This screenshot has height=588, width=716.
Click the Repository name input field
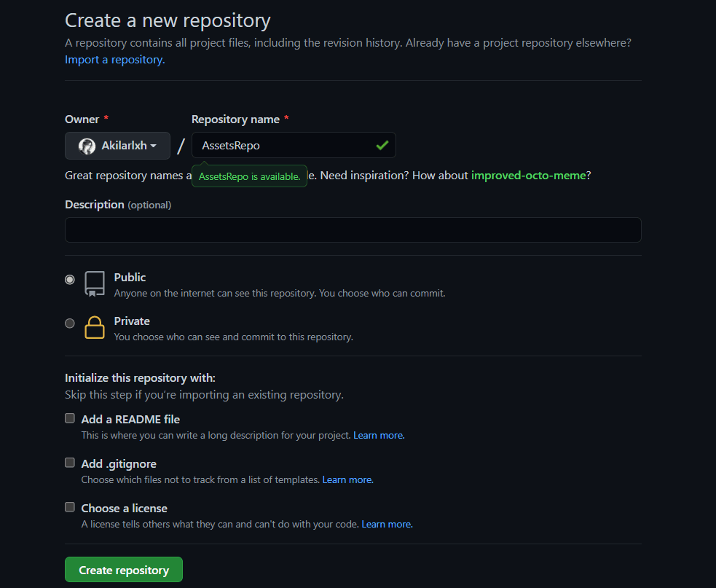click(284, 146)
